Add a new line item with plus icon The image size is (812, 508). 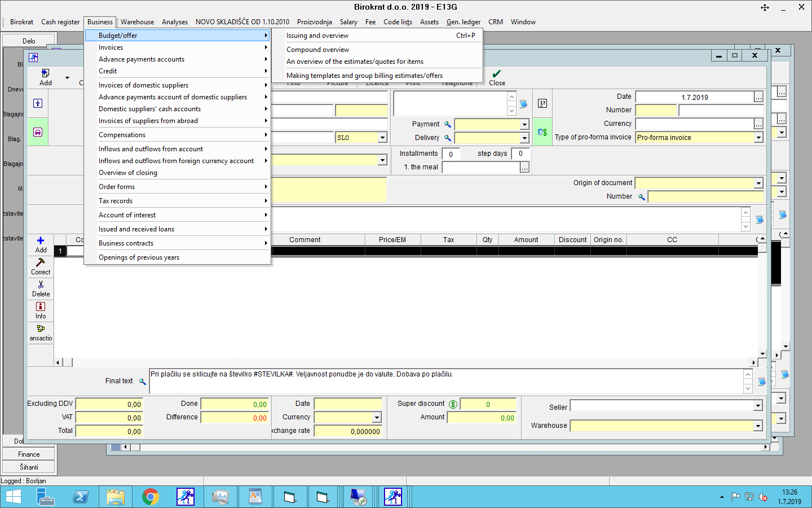point(41,240)
